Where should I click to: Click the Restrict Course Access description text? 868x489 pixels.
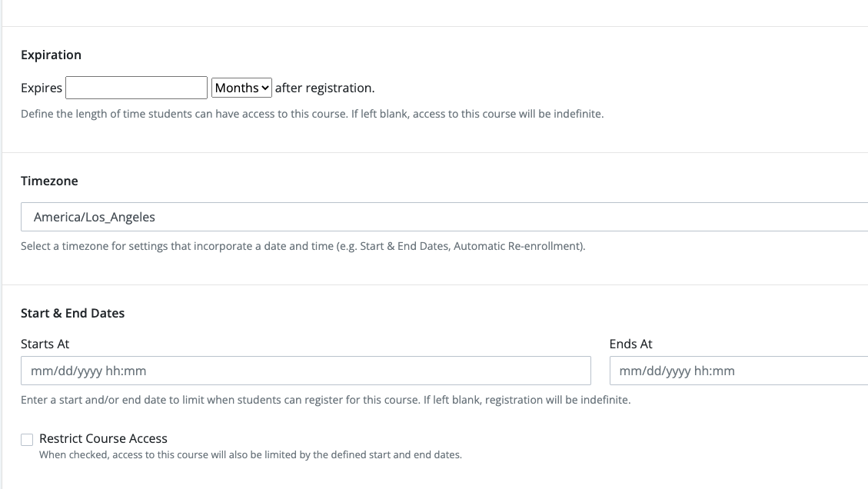[251, 454]
